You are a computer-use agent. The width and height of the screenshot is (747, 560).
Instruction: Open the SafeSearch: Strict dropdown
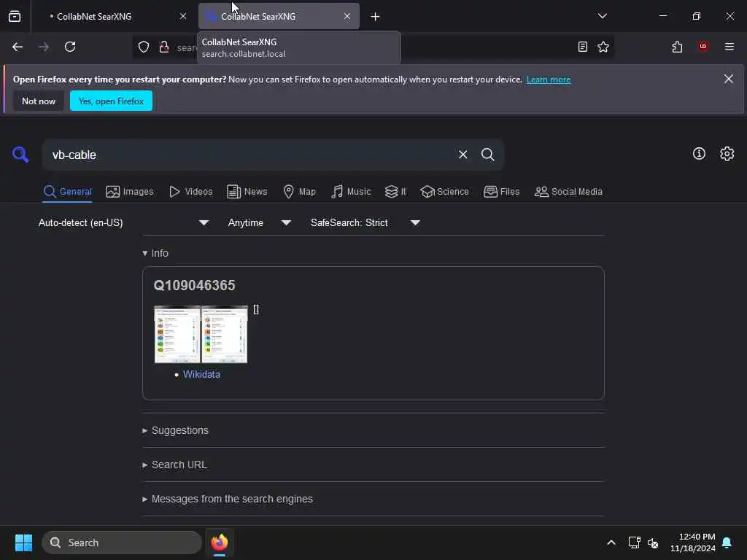tap(365, 223)
